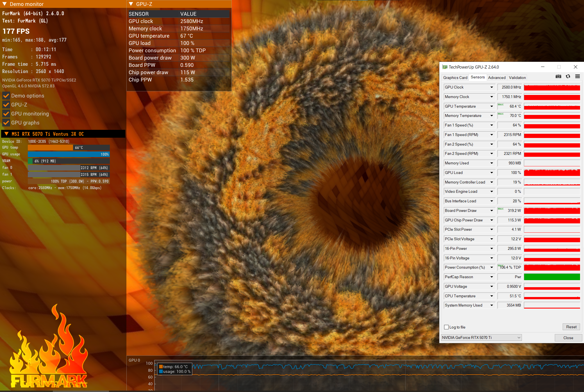Enable the Log to file checkbox
The image size is (584, 392).
pyautogui.click(x=446, y=327)
